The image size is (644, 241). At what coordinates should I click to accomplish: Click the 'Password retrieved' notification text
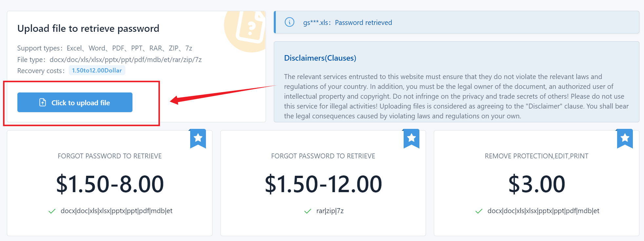click(x=363, y=23)
